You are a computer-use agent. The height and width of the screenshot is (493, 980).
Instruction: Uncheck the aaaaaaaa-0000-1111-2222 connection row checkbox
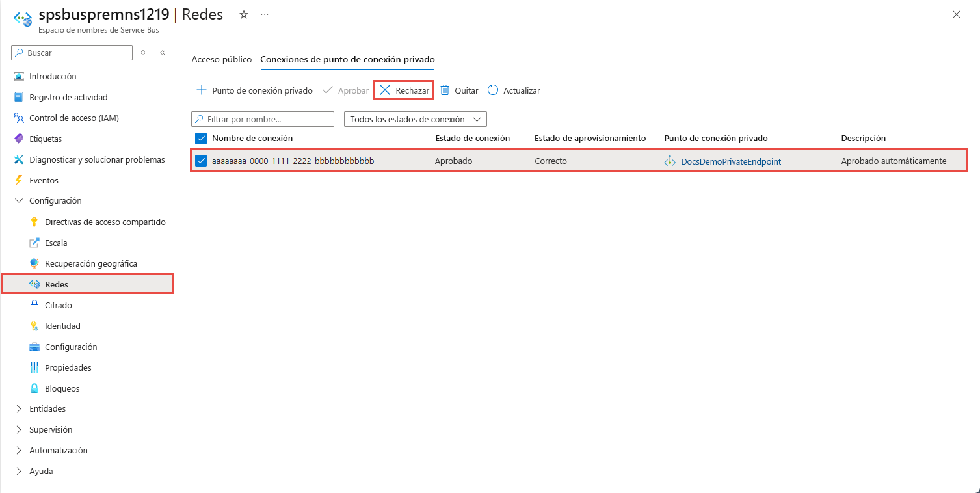tap(201, 161)
